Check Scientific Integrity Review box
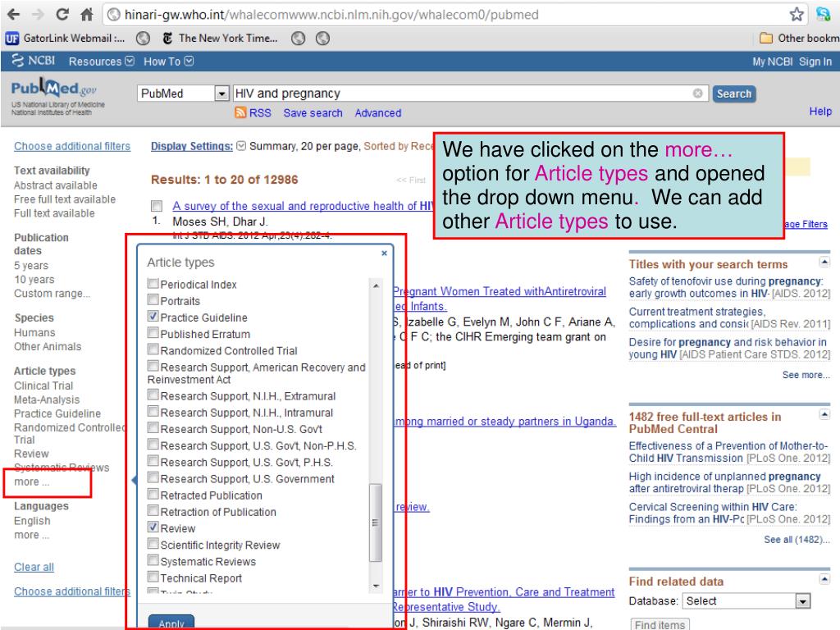Image resolution: width=840 pixels, height=630 pixels. tap(153, 544)
